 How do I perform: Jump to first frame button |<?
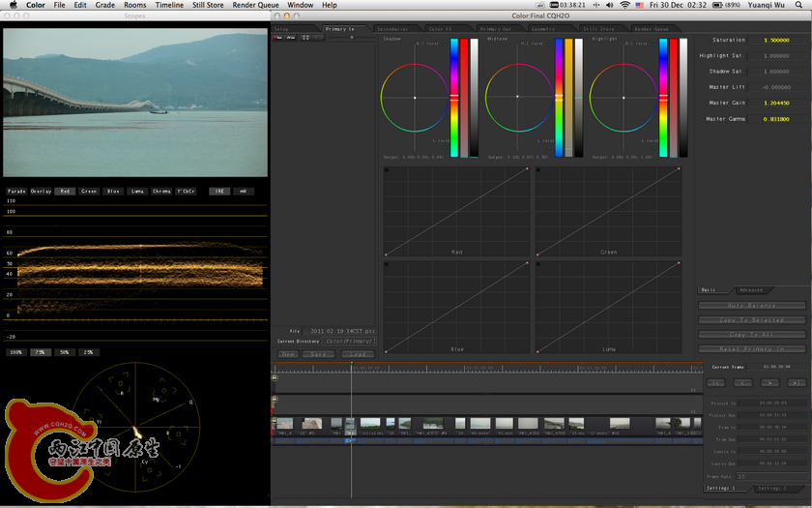715,382
